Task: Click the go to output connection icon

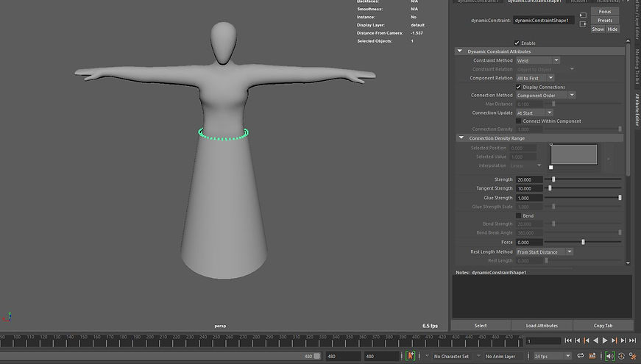Action: (583, 24)
